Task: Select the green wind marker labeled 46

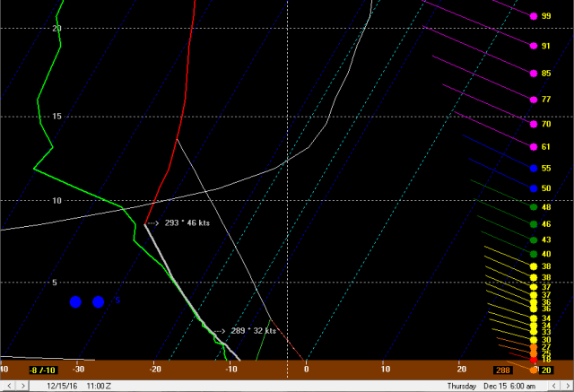Action: [534, 224]
